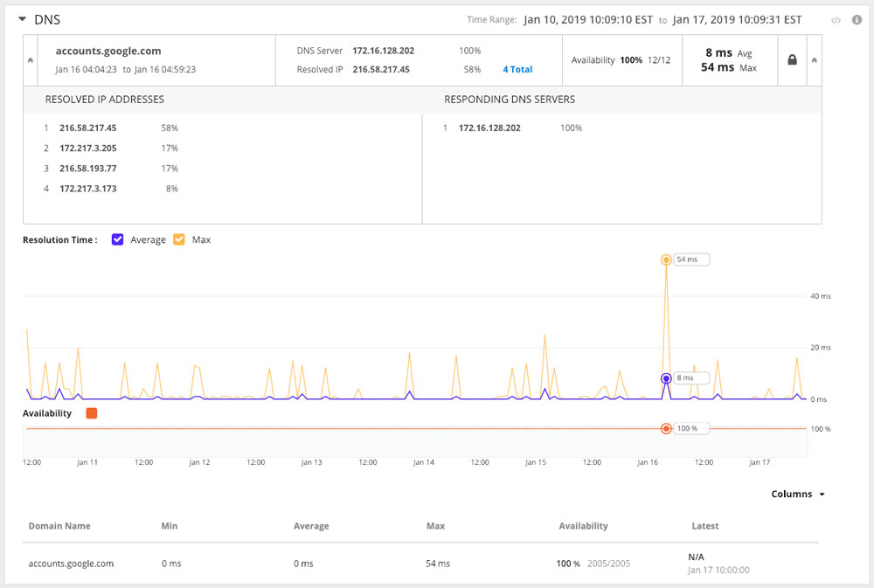Viewport: 874px width, 588px height.
Task: Select responding DNS server 172.16.128.202 in list
Action: [489, 128]
